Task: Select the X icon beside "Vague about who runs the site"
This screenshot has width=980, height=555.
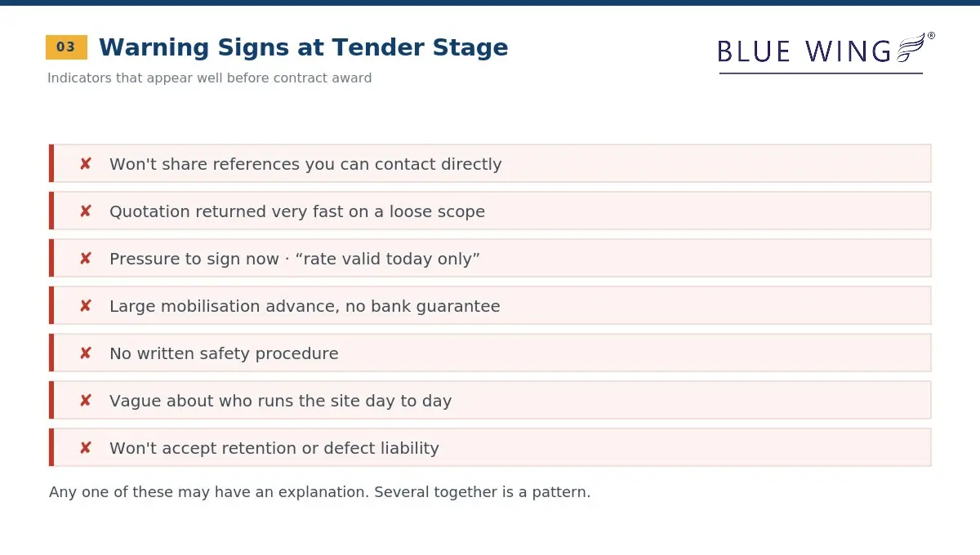Action: [x=86, y=401]
